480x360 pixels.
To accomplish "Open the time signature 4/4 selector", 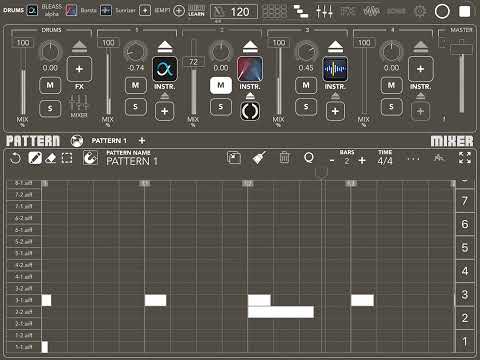I will coord(385,161).
